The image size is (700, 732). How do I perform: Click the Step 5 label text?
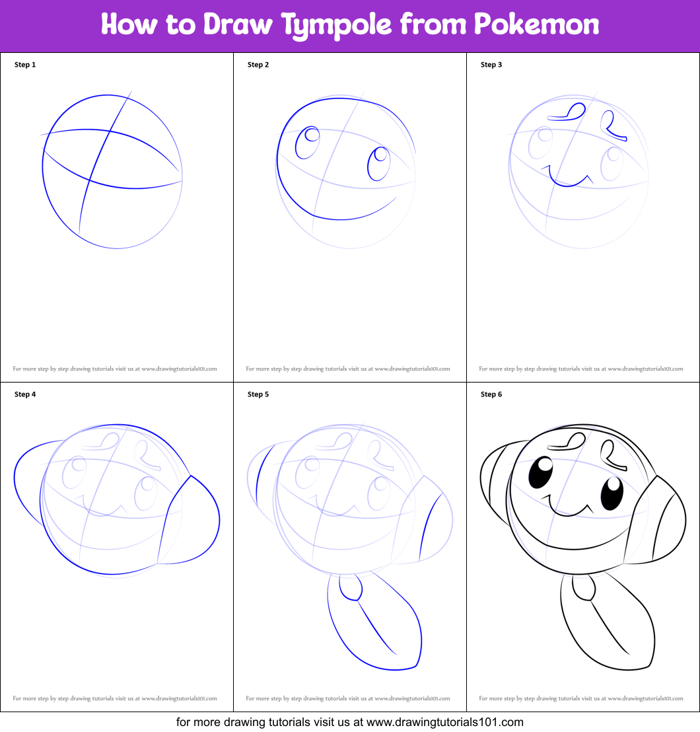258,394
